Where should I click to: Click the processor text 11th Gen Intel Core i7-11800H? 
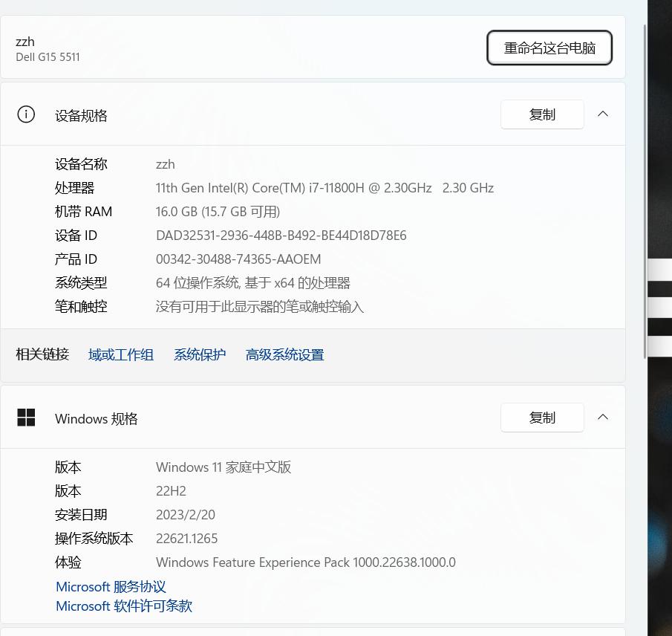(x=324, y=188)
